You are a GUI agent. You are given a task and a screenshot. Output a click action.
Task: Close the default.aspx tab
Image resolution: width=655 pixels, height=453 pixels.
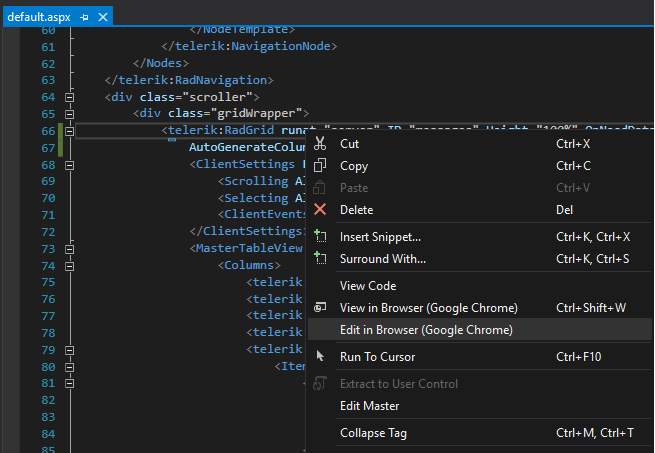[103, 17]
